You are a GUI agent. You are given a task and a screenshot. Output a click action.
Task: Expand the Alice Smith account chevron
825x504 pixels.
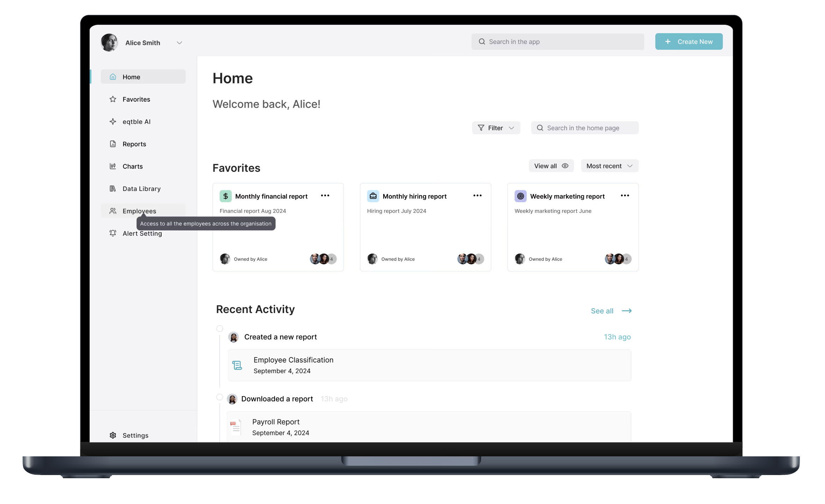[x=179, y=43]
